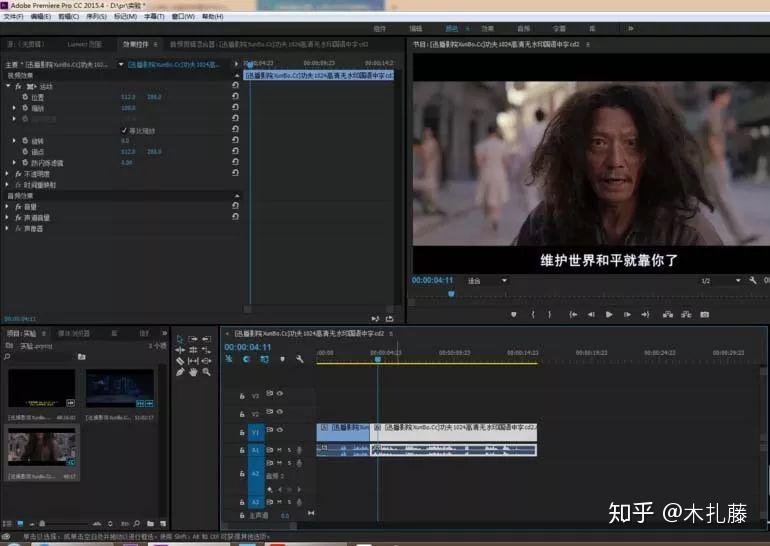
Task: Switch to the Effect Controls tab
Action: click(136, 44)
